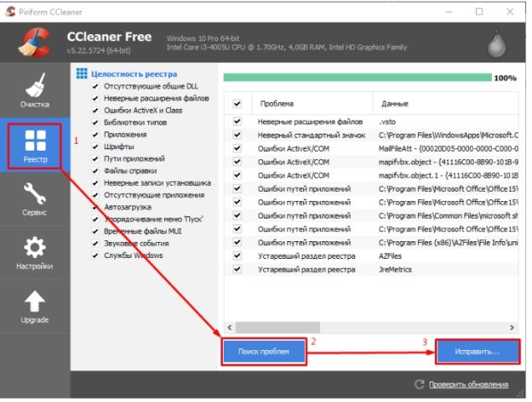Toggle Временные файлы MUI checkbox

[x=96, y=231]
